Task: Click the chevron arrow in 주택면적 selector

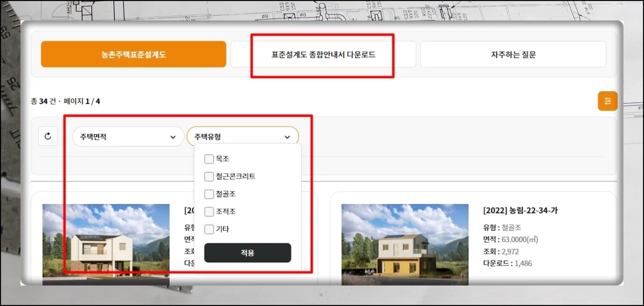Action: pos(173,137)
